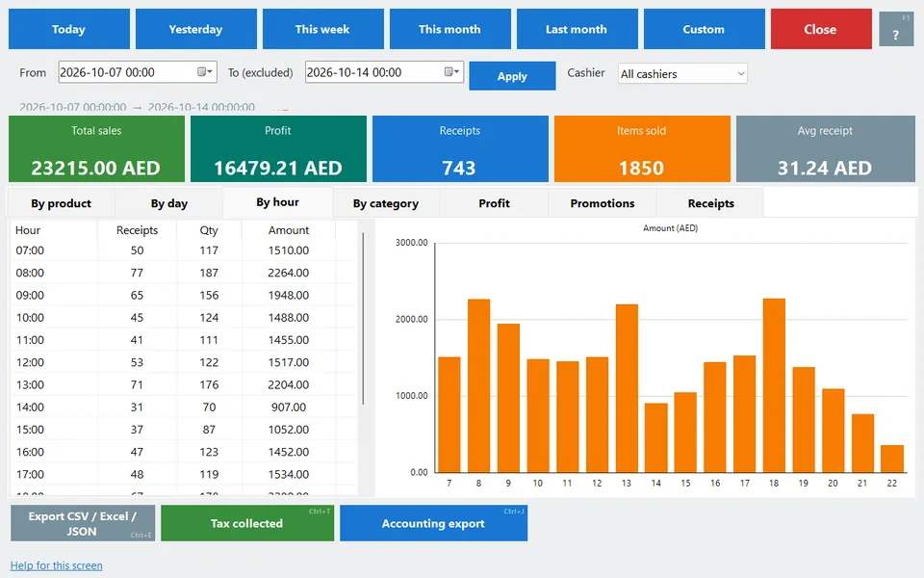Apply the selected date range

pos(512,76)
